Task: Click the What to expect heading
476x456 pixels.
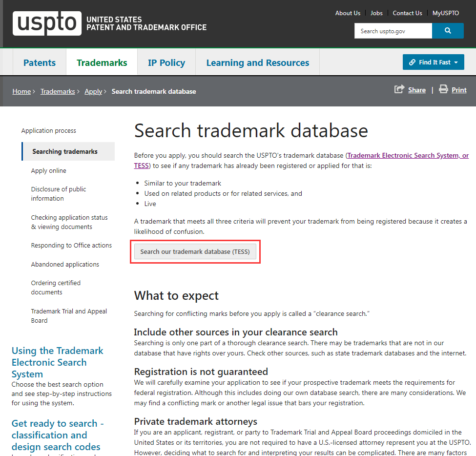Action: coord(176,295)
